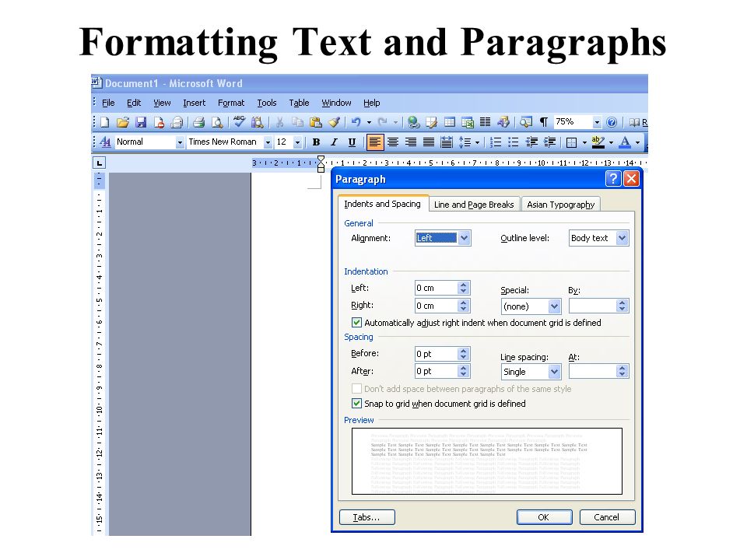Open the font size 12 dropdown
Viewport: 747px width, 560px height.
click(297, 142)
